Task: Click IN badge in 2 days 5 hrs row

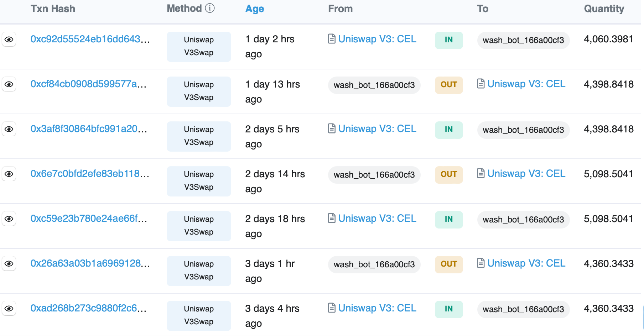Action: [x=449, y=130]
